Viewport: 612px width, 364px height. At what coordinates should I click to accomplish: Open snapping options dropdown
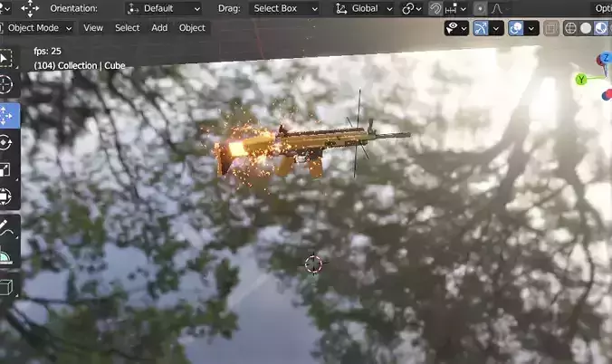455,8
